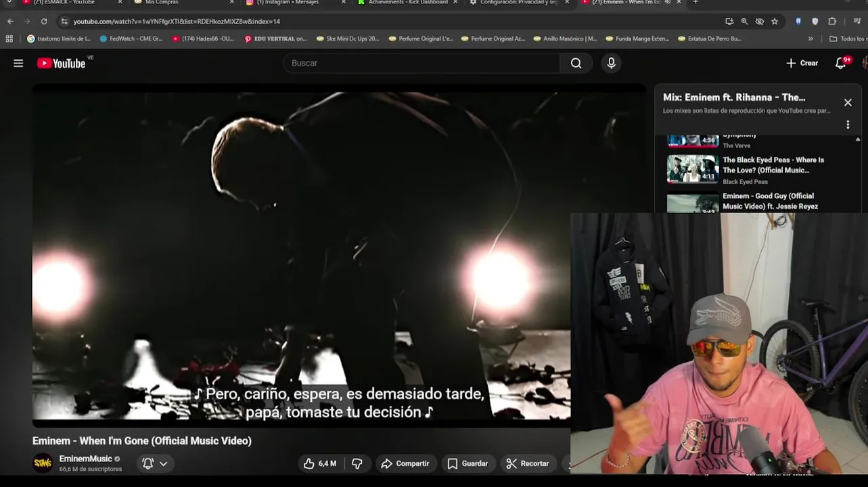Screen dimensions: 868x487
Task: Go to the YouTube home logo
Action: coord(61,63)
